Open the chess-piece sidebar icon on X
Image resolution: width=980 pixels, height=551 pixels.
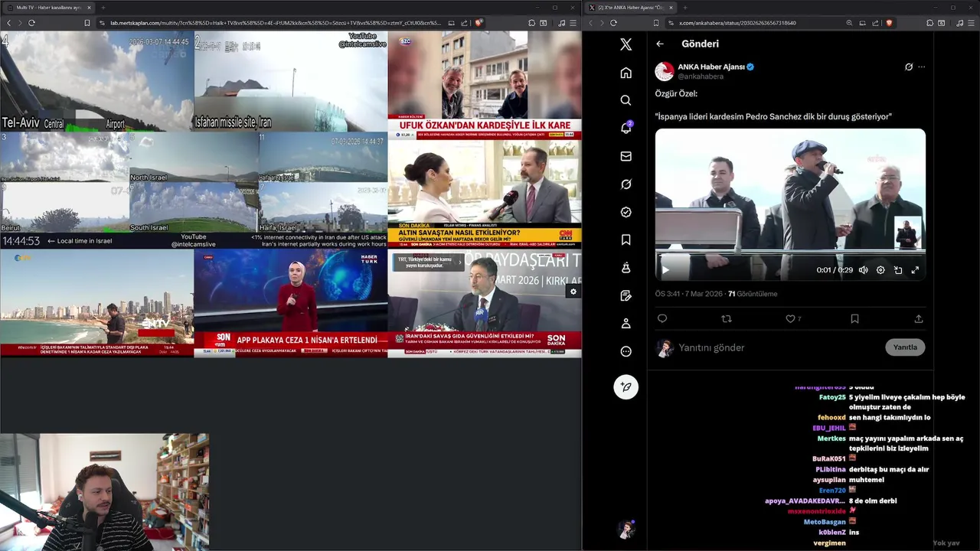point(626,268)
